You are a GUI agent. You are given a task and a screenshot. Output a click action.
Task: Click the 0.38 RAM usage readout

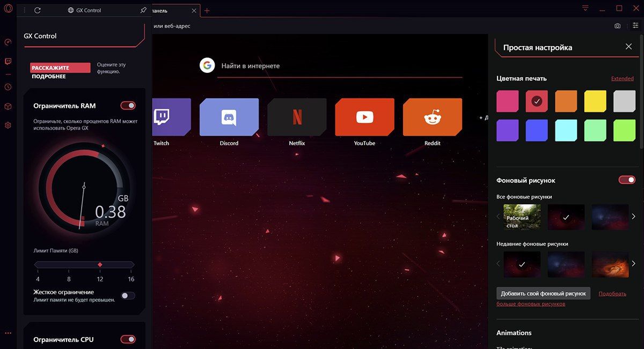111,212
